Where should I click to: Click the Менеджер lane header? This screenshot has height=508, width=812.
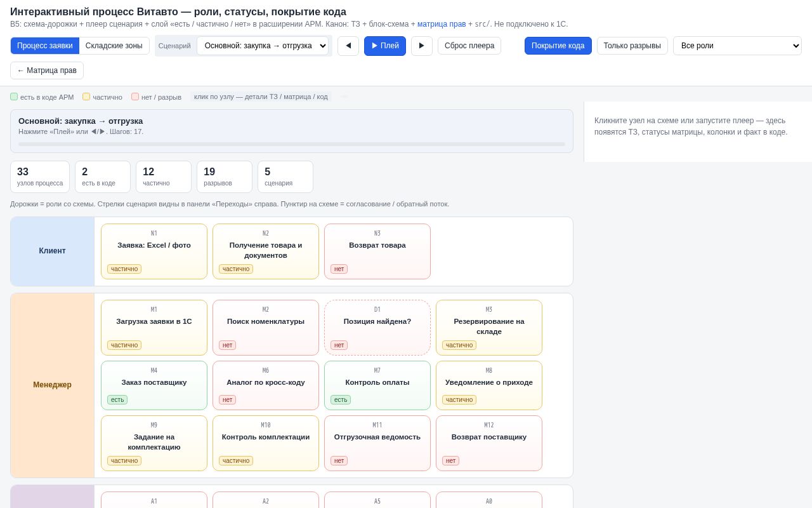click(x=53, y=385)
